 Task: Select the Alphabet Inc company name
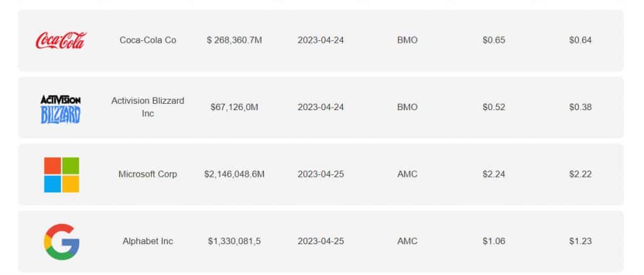(x=148, y=241)
